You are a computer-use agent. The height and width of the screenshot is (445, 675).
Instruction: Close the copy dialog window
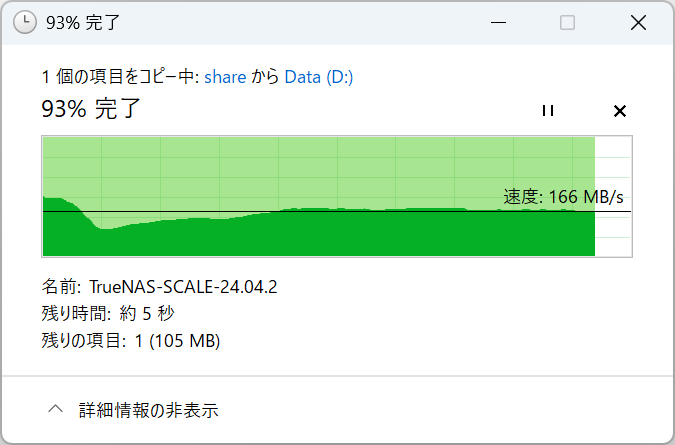638,22
